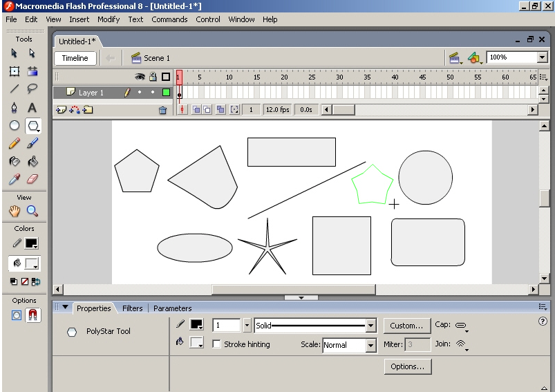Select the Lasso tool

pyautogui.click(x=32, y=88)
